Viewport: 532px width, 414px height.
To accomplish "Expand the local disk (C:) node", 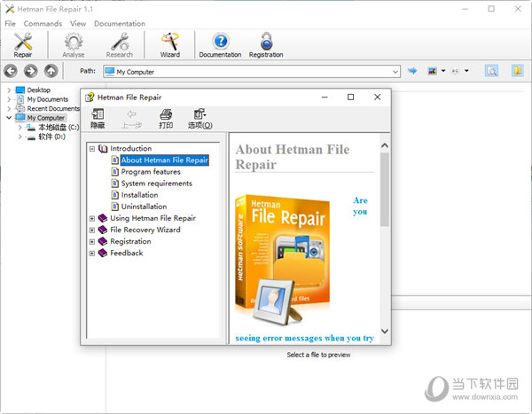I will (x=20, y=128).
